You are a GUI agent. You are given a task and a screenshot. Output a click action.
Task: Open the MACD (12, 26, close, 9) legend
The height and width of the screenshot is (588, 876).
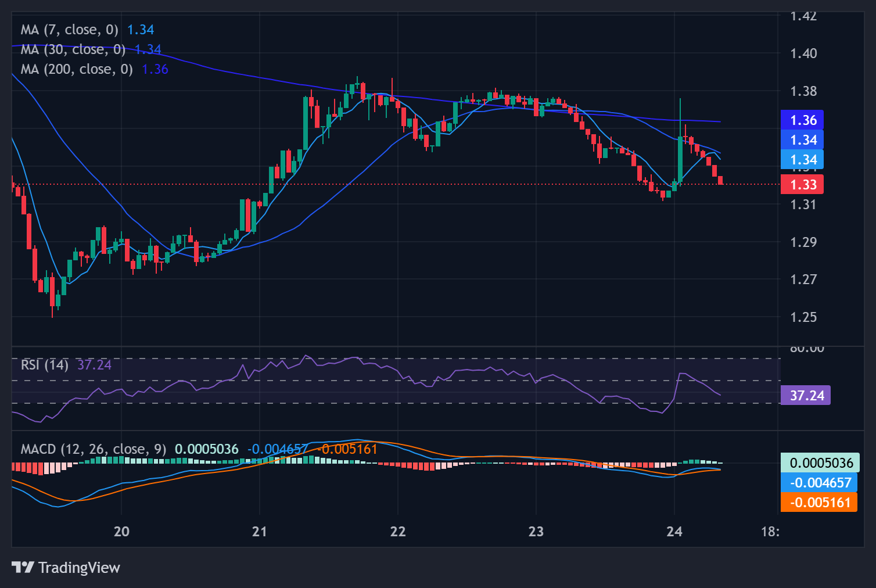click(94, 449)
